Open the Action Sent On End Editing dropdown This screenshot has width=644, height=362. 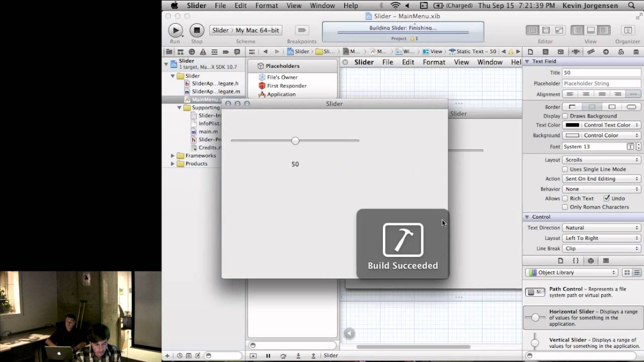[602, 179]
